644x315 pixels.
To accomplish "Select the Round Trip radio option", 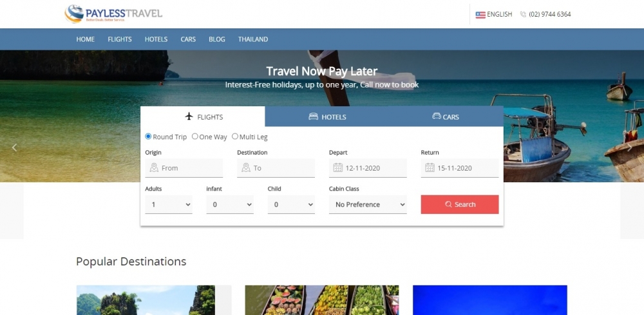I will pyautogui.click(x=148, y=137).
